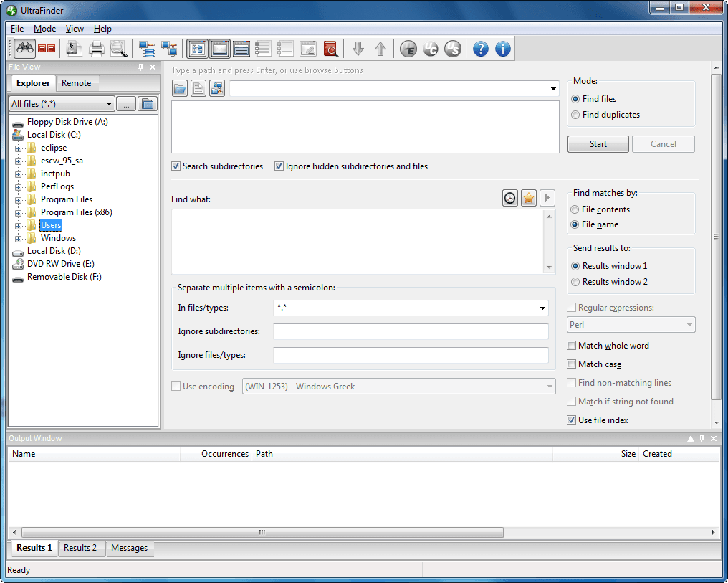Image resolution: width=728 pixels, height=583 pixels.
Task: Switch to the Messages tab
Action: (x=130, y=548)
